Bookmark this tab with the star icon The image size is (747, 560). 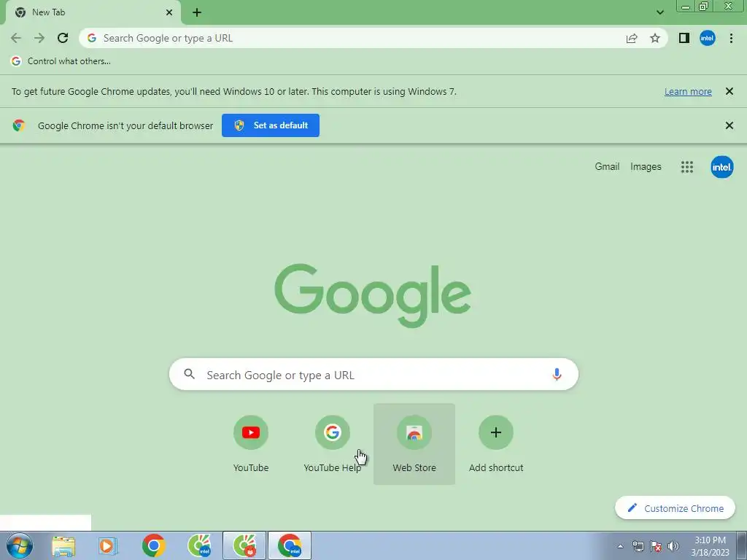click(655, 38)
